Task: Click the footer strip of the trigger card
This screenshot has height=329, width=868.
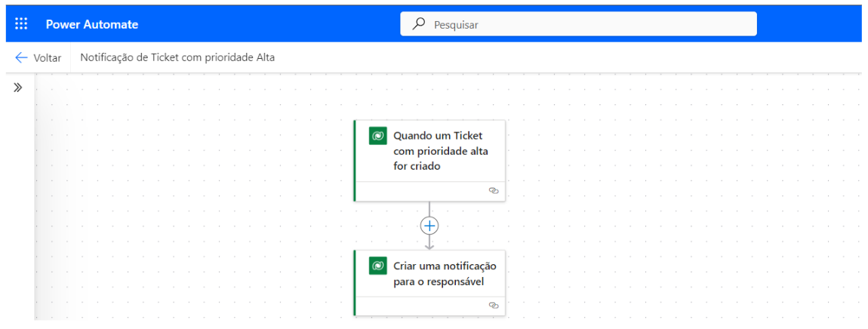Action: (x=423, y=192)
